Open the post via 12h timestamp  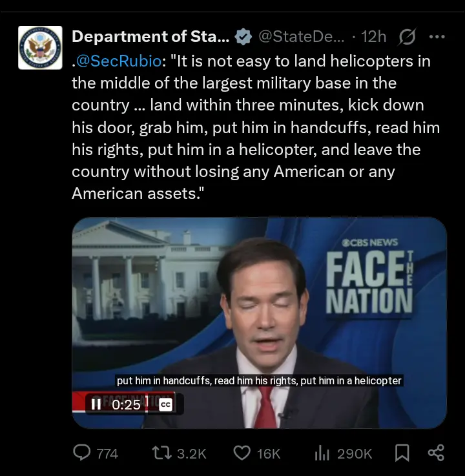click(373, 37)
